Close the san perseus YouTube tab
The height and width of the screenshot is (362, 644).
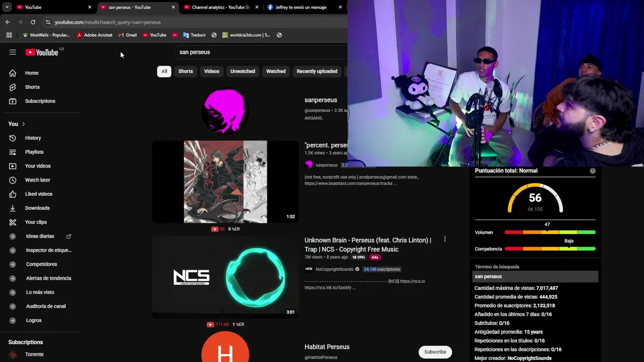pyautogui.click(x=173, y=7)
